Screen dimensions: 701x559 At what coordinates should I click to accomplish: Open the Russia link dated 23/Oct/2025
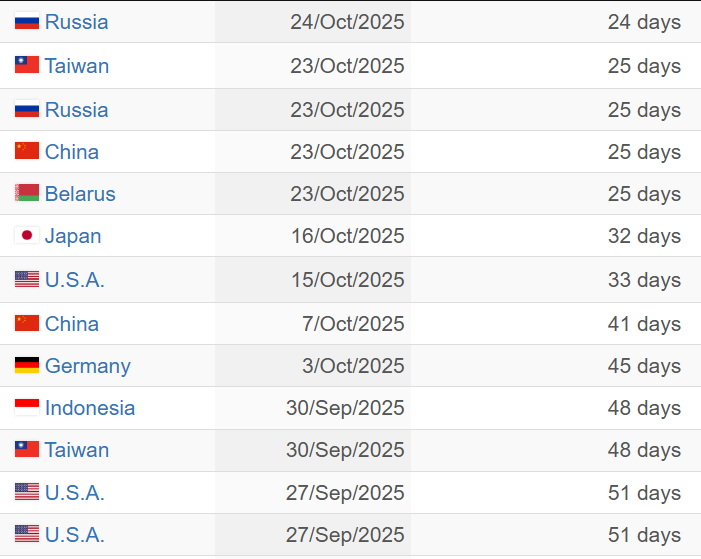pyautogui.click(x=76, y=110)
